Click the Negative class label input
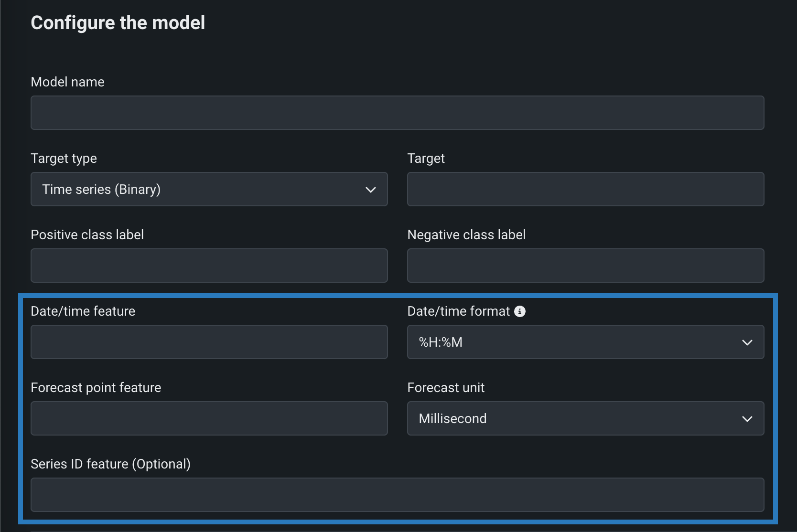Viewport: 797px width, 532px height. point(585,266)
